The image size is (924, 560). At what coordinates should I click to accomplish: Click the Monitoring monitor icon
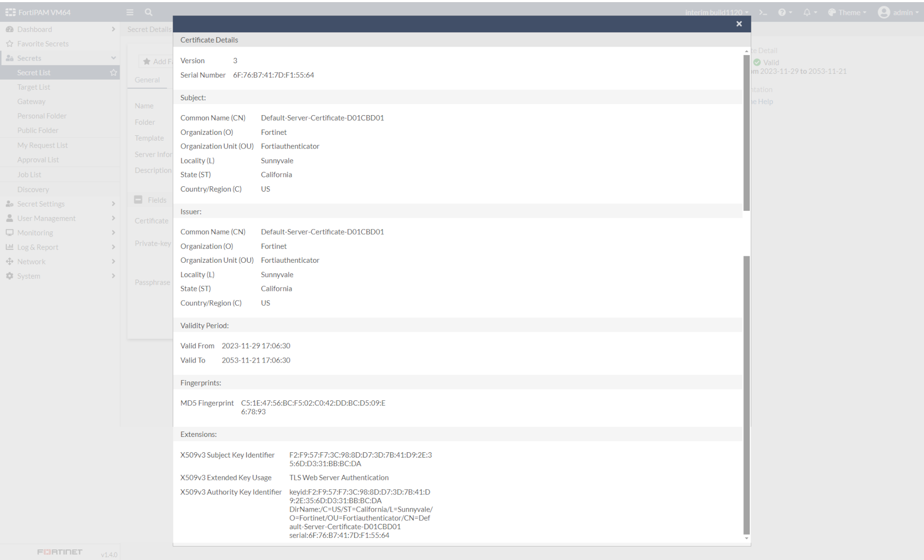(x=10, y=232)
